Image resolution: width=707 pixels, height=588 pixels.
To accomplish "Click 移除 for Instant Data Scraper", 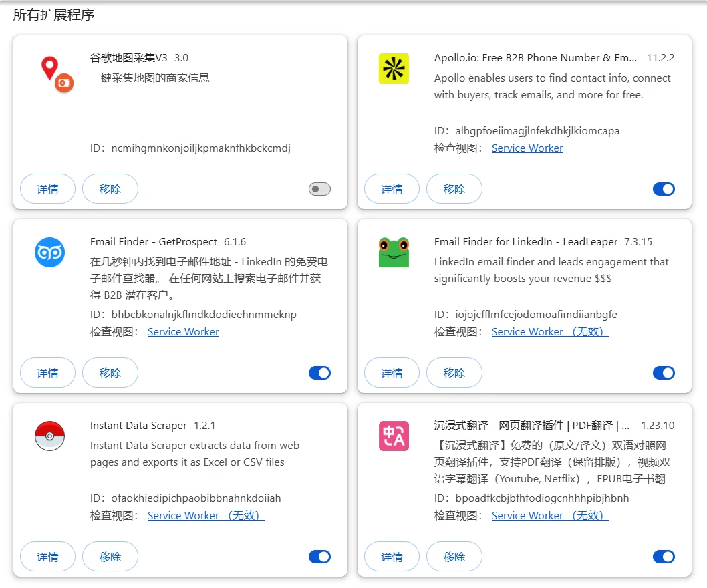I will coord(110,557).
